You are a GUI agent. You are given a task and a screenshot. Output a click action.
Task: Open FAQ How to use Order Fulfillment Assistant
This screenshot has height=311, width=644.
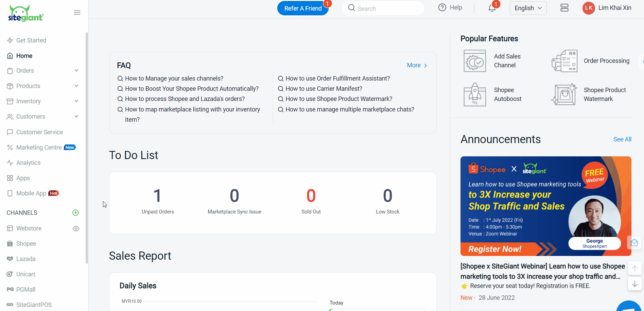point(337,79)
